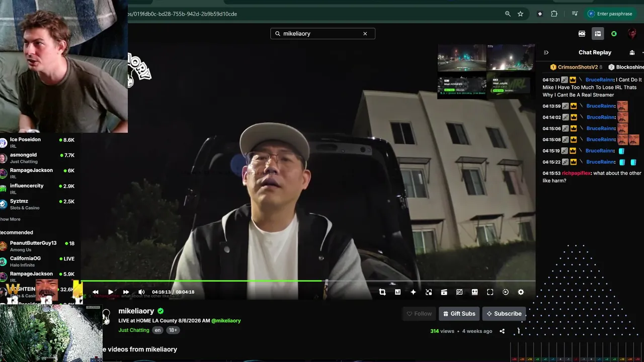Bookmark this page with the star
Screen dimensions: 644x362
point(521,14)
